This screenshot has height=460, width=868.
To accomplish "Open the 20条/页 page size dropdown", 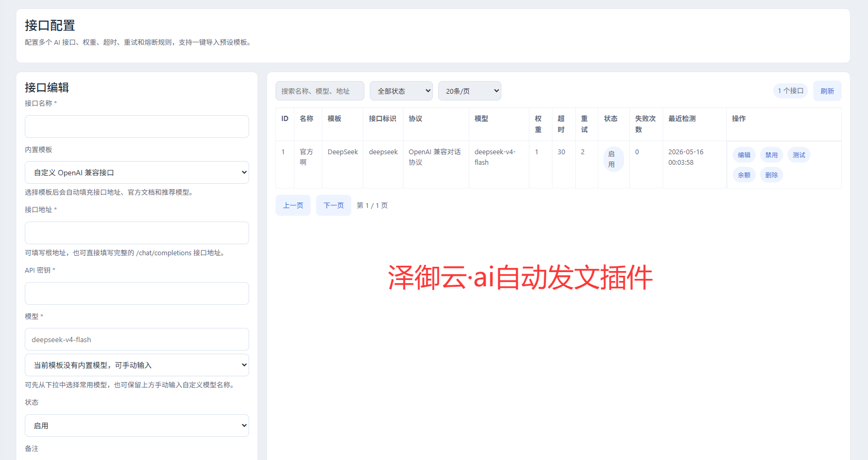I will [470, 91].
